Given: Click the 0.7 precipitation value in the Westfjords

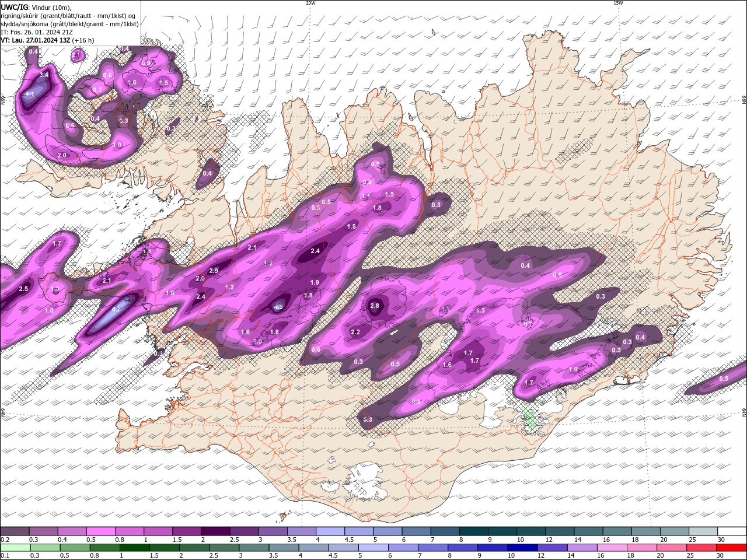Looking at the screenshot, I should [97, 90].
